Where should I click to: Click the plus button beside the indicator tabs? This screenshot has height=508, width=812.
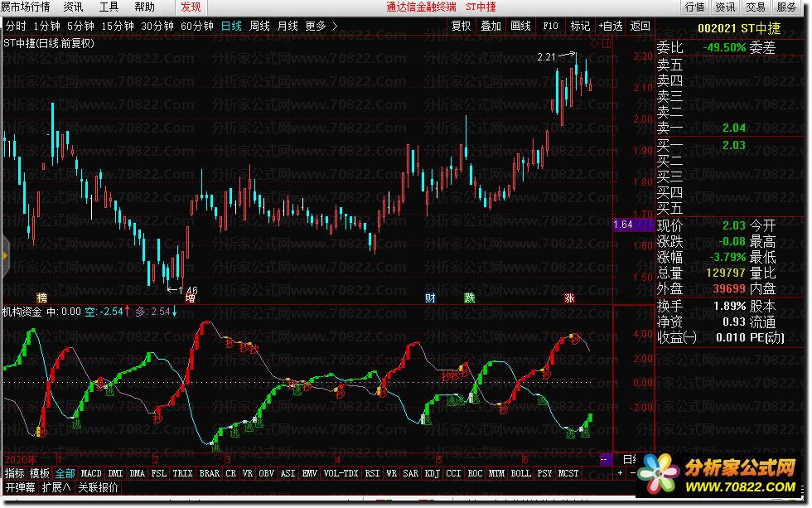click(x=620, y=473)
